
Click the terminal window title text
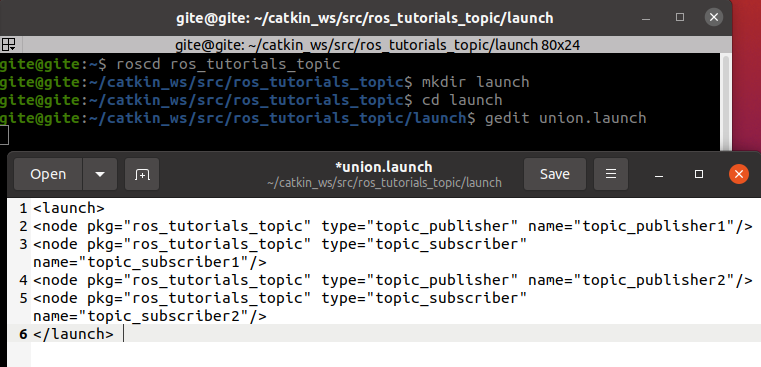click(364, 18)
